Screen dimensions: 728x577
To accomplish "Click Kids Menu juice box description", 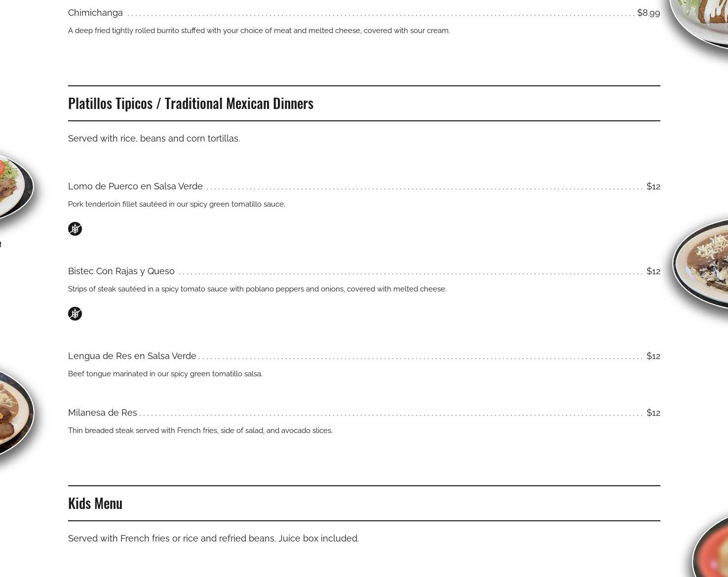I will point(213,539).
